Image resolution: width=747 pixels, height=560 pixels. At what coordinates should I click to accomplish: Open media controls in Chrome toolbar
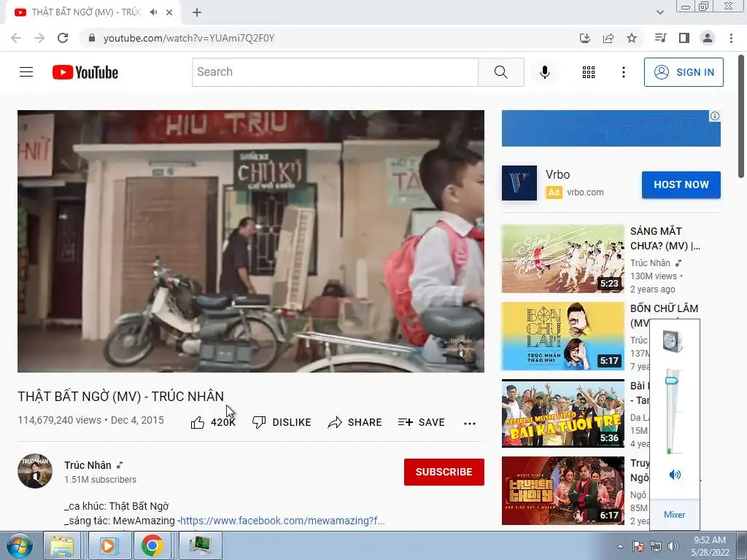[660, 38]
